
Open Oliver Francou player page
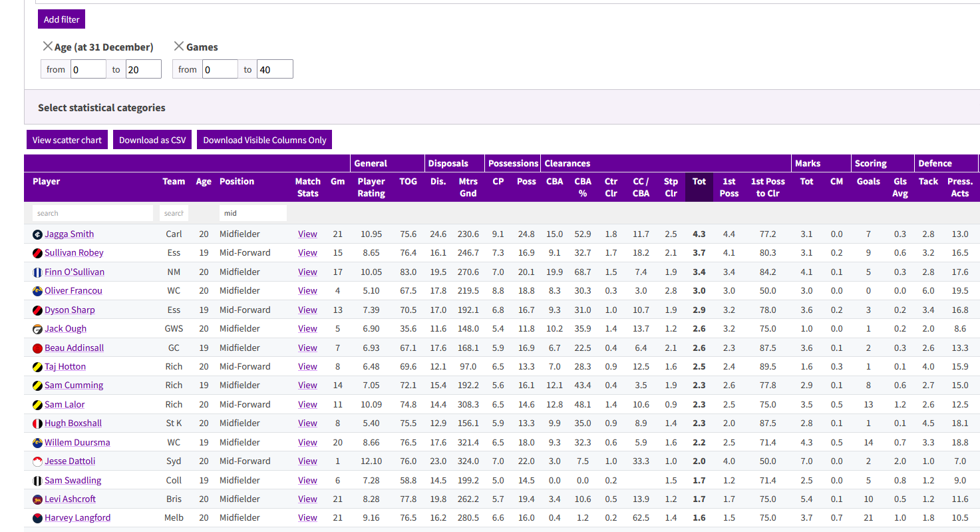pos(73,291)
